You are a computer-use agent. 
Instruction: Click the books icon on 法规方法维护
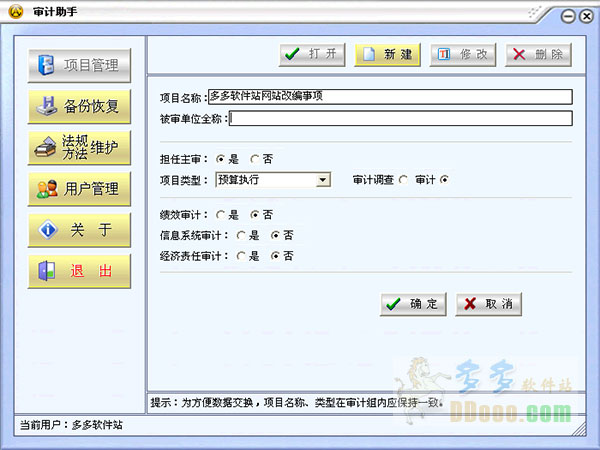46,147
